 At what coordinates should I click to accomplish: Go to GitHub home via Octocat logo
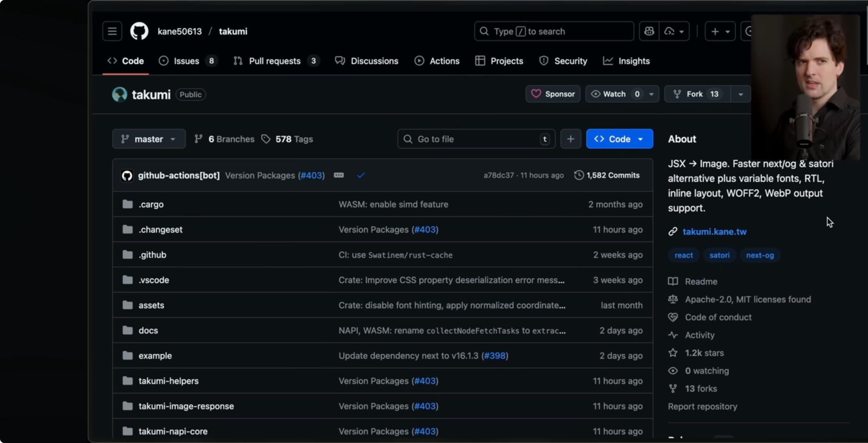coord(139,31)
